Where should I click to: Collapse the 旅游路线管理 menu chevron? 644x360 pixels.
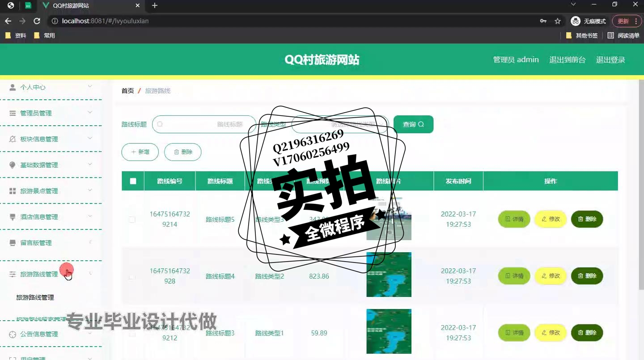90,273
